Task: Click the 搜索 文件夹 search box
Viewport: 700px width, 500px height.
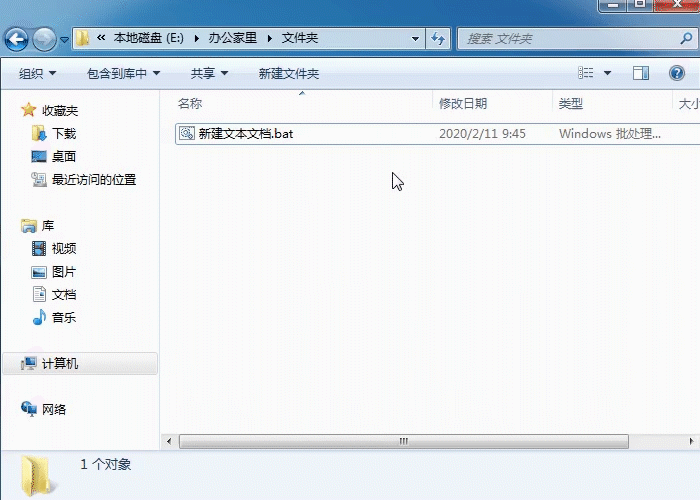Action: click(565, 39)
